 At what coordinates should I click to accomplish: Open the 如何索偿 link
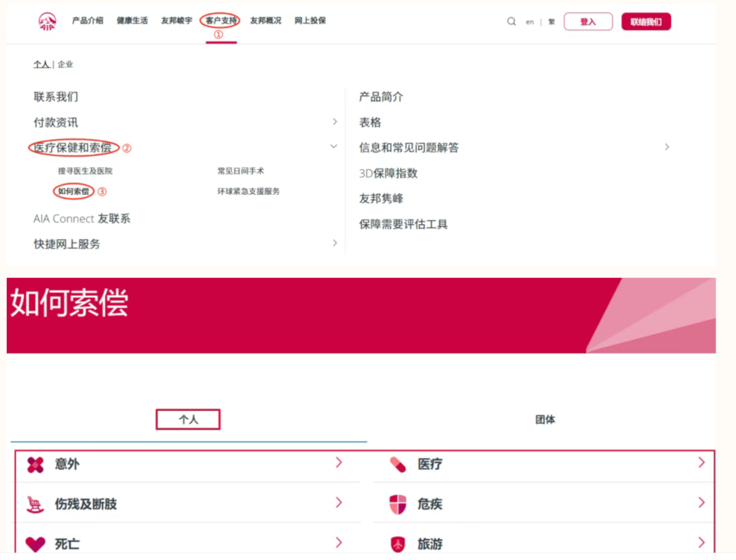click(74, 191)
